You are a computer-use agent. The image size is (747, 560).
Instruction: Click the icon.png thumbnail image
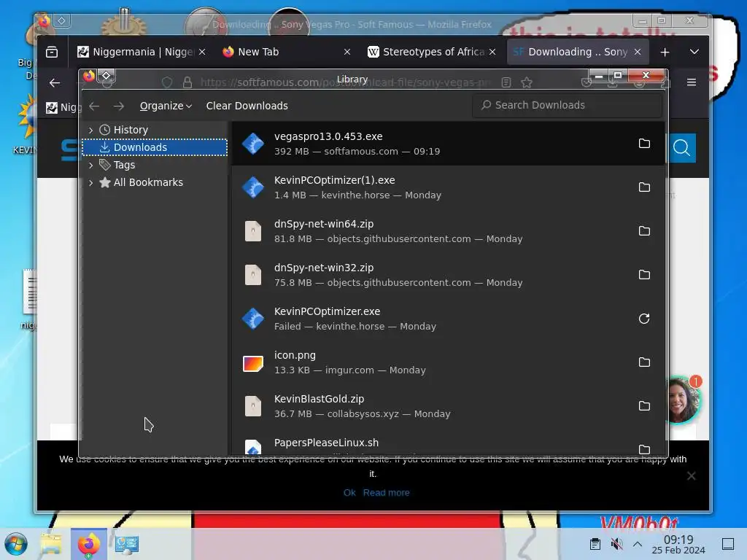pyautogui.click(x=253, y=363)
